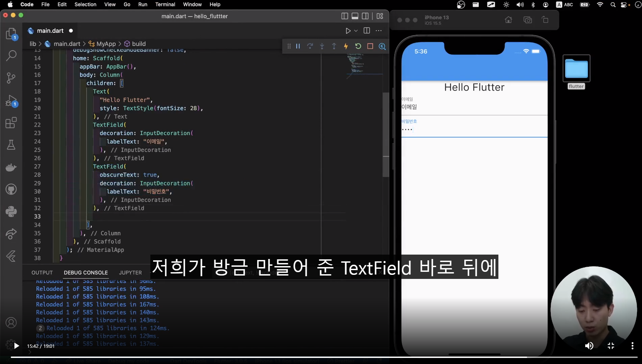Open macOS volume control
This screenshot has width=642, height=364.
point(520,4)
